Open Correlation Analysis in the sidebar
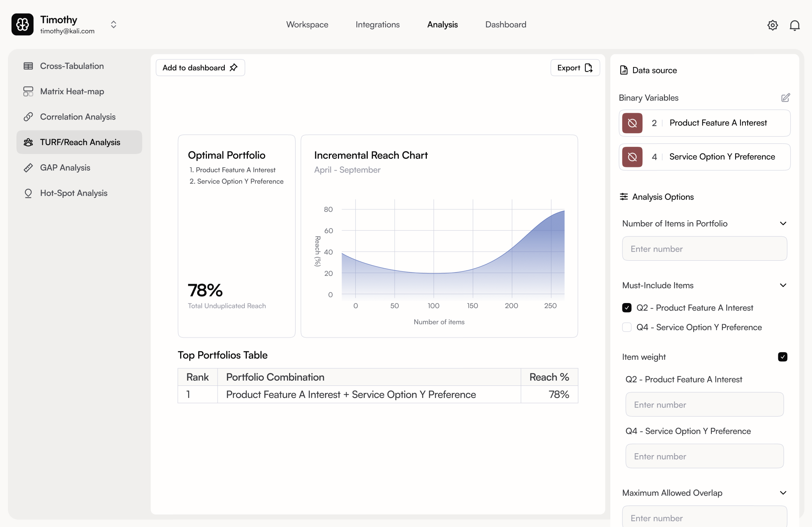Viewport: 812px width, 527px height. click(x=78, y=117)
